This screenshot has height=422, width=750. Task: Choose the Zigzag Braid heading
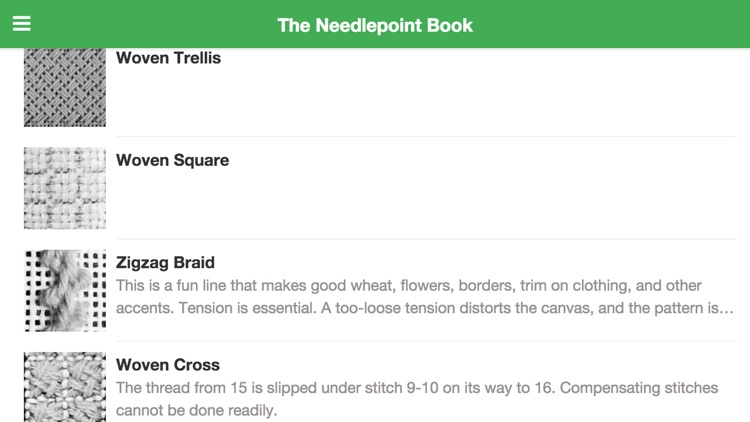(x=165, y=263)
